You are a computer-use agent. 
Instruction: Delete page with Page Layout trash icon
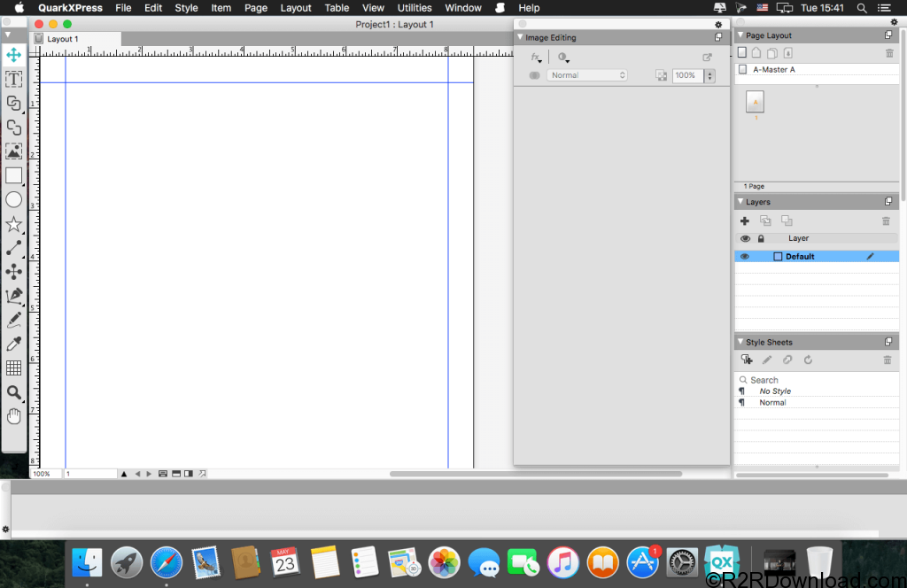(889, 53)
